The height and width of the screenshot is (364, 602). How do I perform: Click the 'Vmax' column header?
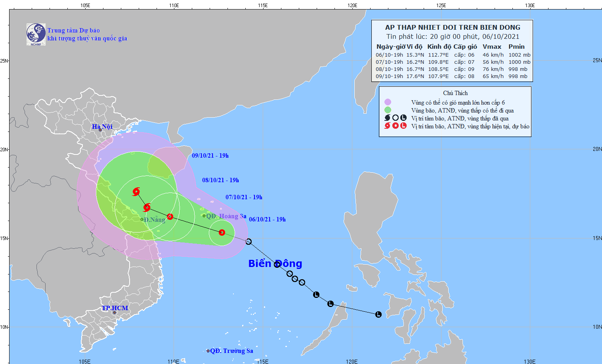[492, 47]
